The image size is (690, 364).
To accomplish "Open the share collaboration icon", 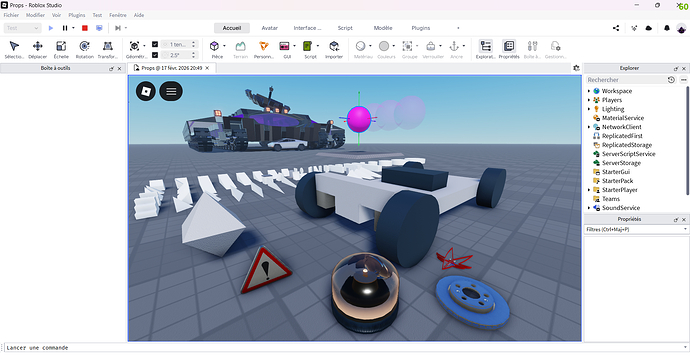I will pos(616,28).
